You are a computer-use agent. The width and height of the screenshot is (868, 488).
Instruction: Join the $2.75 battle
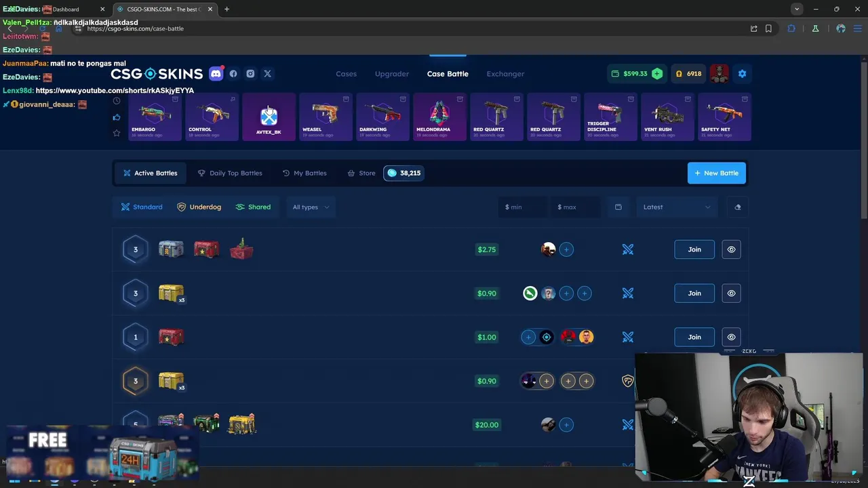tap(694, 249)
